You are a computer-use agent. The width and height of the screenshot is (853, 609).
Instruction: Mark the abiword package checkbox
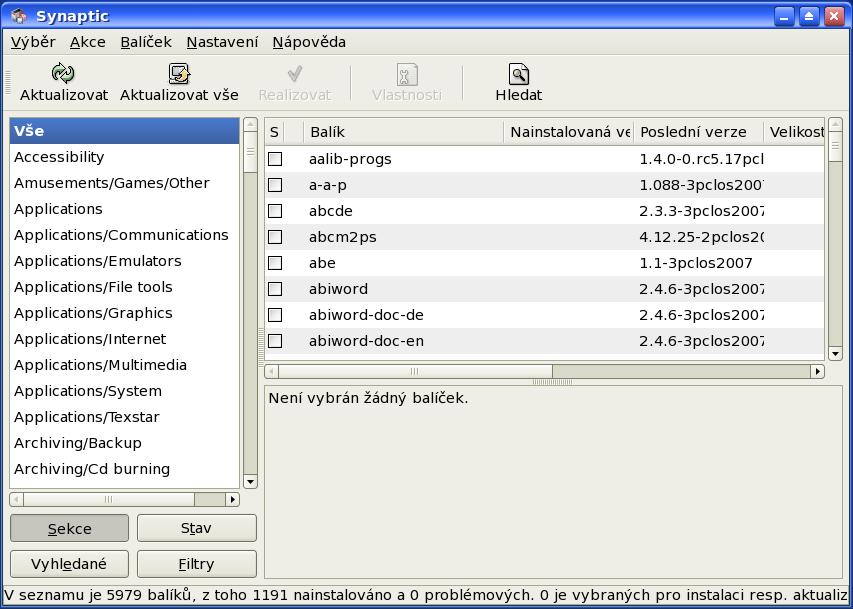tap(275, 289)
